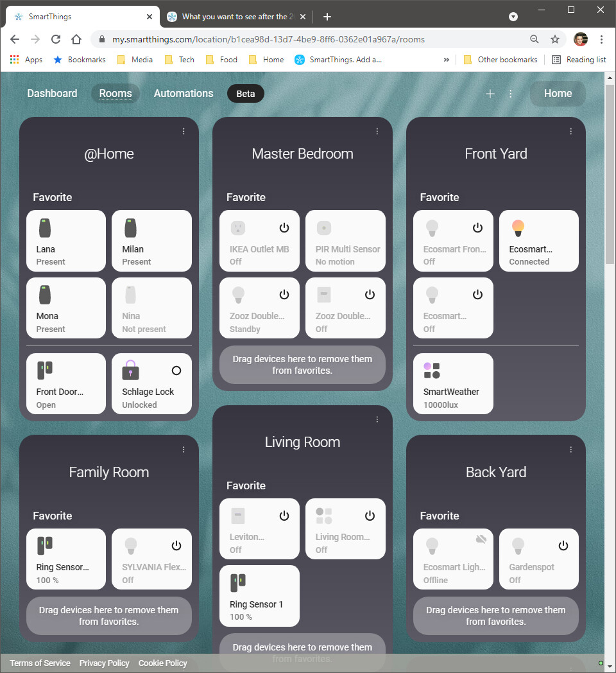
Task: Click the Ring Sensor 1 icon
Action: coord(238,583)
